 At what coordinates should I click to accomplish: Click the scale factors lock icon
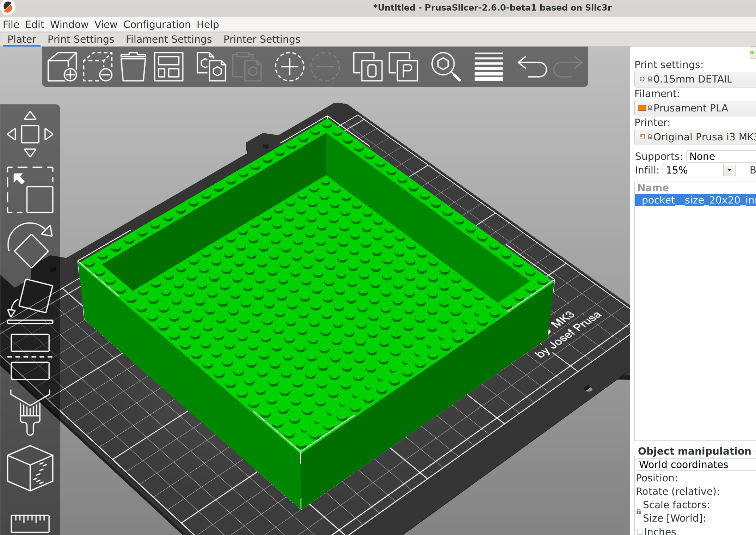coord(639,511)
